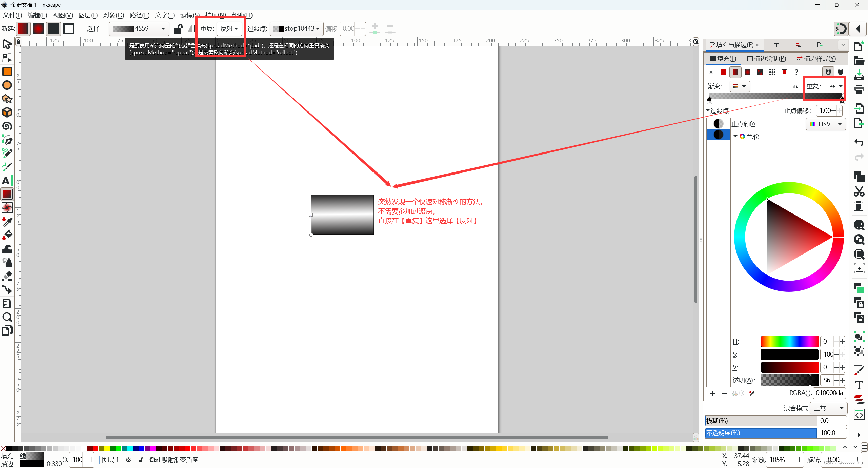868x468 pixels.
Task: Select the Eraser tool
Action: 7,276
